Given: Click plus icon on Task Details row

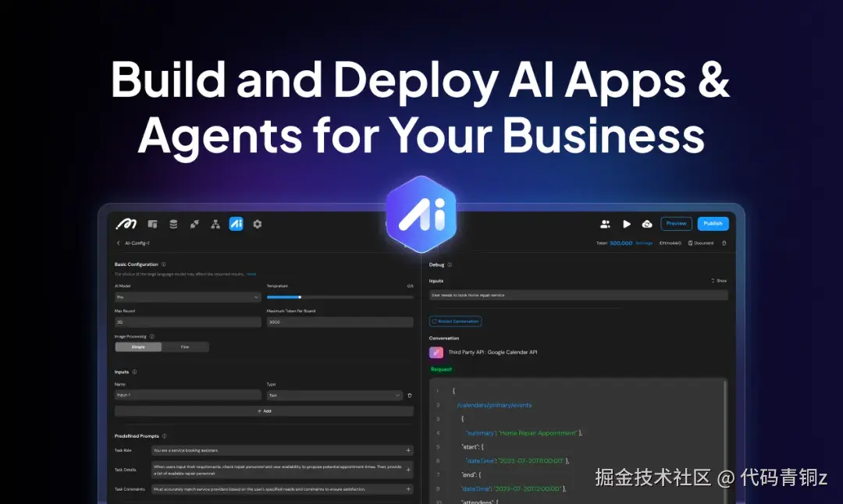Looking at the screenshot, I should [x=408, y=470].
